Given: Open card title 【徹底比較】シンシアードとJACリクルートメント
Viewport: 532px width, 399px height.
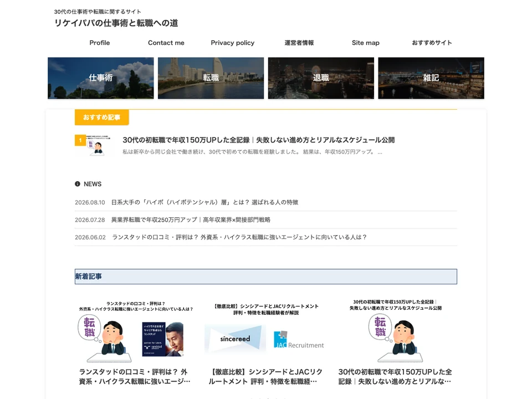Looking at the screenshot, I should pos(265,377).
